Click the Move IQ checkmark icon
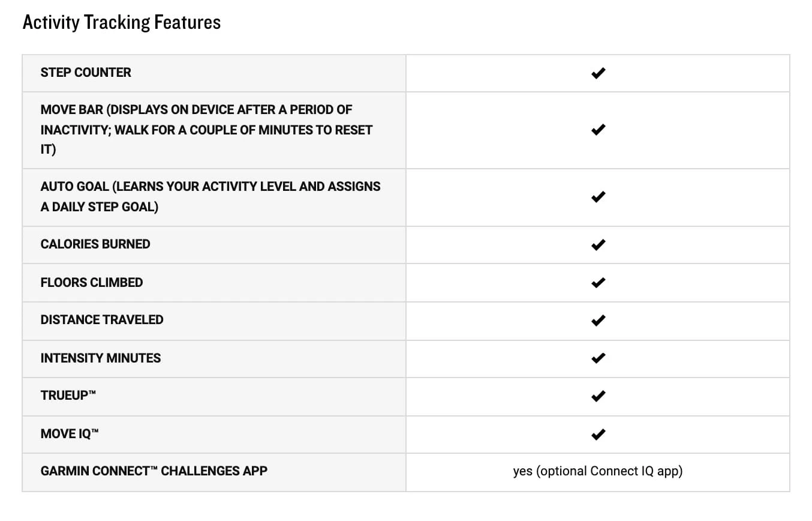Image resolution: width=812 pixels, height=521 pixels. click(598, 434)
